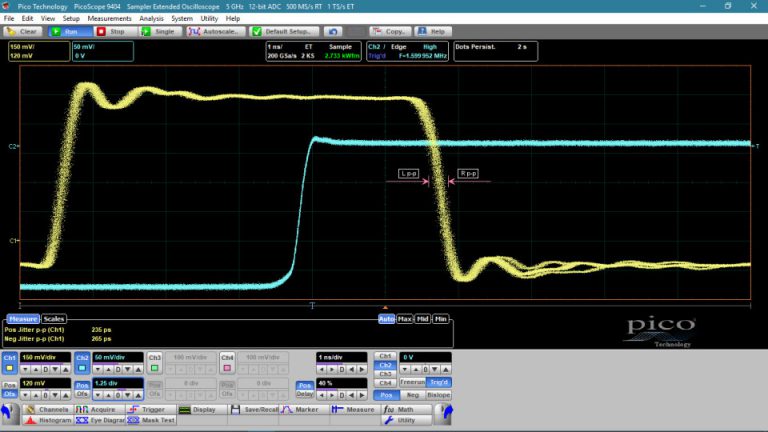
Task: Reset Ch2 50 mV/div scale with D button
Action: click(x=118, y=369)
